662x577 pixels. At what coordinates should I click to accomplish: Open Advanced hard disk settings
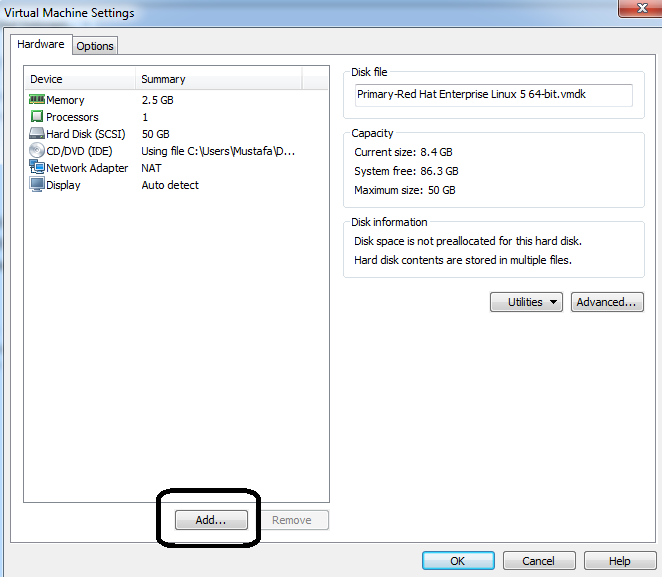pyautogui.click(x=606, y=302)
